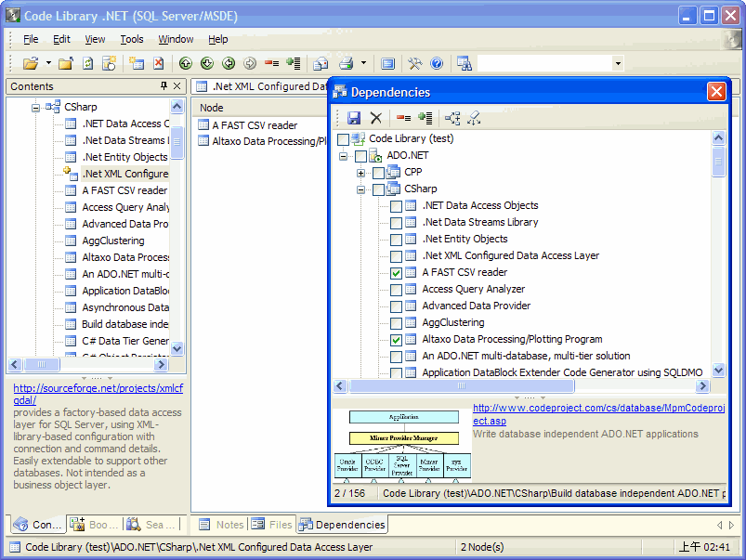
Task: Open the Help menu
Action: click(x=218, y=39)
